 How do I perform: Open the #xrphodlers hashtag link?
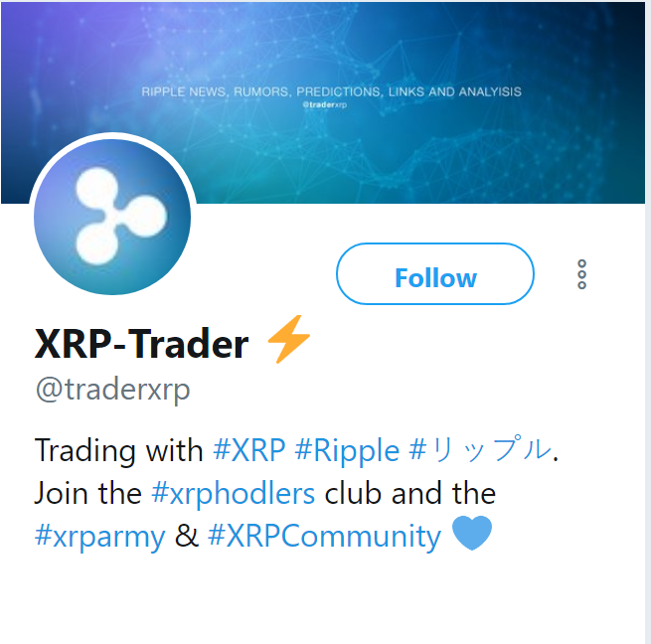[x=233, y=493]
